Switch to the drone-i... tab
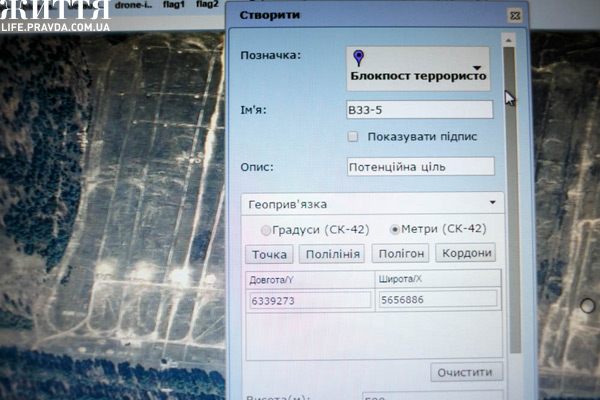The image size is (600, 400). point(132,5)
